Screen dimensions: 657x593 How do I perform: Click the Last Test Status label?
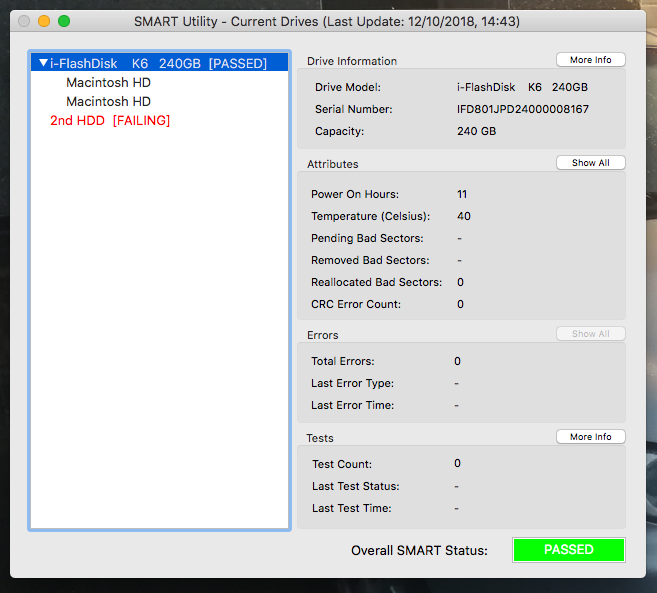pos(356,486)
